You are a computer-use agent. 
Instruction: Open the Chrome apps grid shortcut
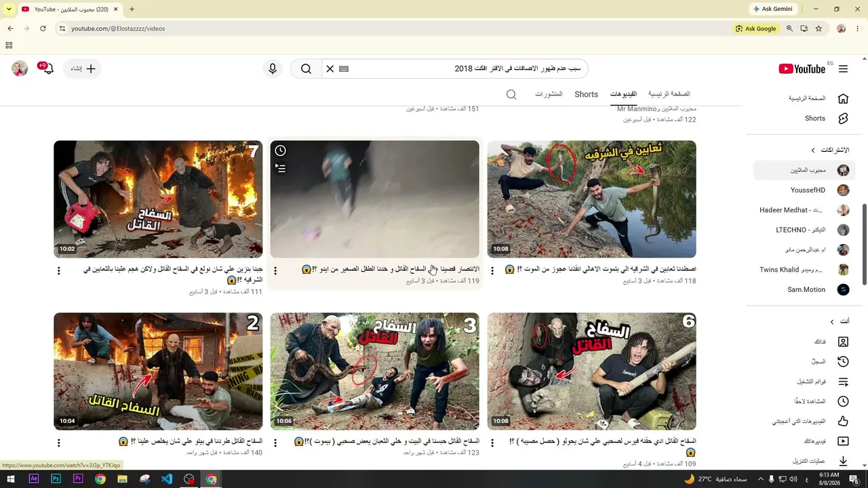9,45
